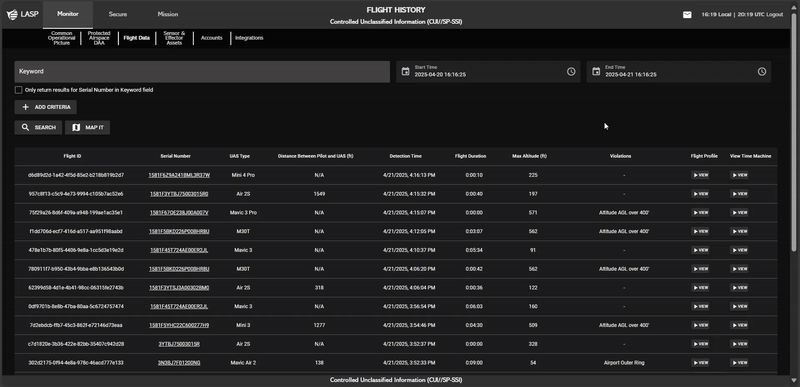Open serial number link of the Mini 3
Viewport: 800px width, 387px height.
click(179, 325)
